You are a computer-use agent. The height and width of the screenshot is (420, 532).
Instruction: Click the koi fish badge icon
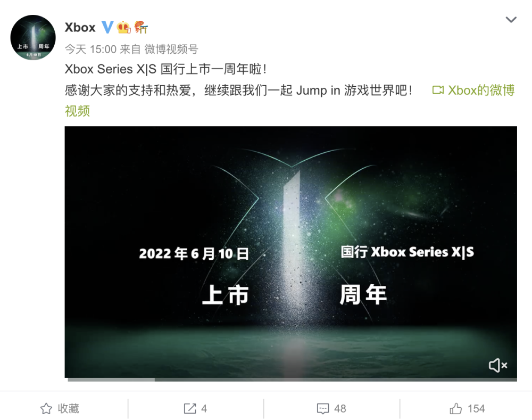[141, 27]
